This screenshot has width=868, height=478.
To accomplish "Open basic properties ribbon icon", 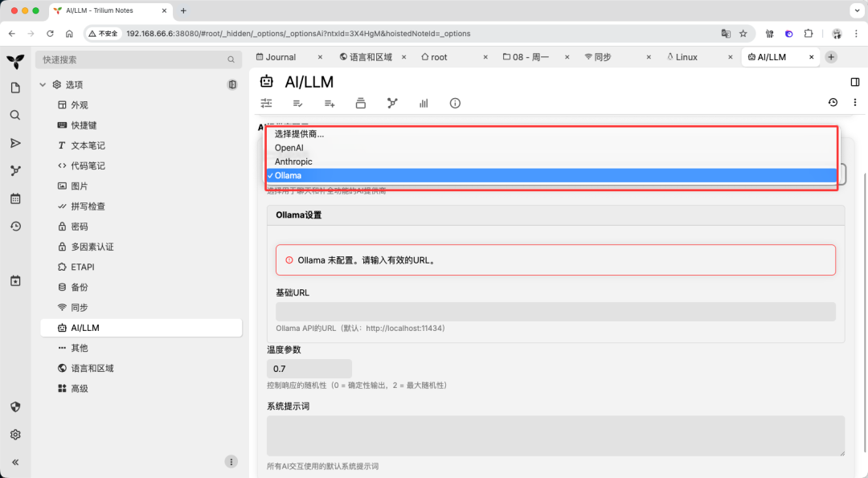I will tap(266, 103).
